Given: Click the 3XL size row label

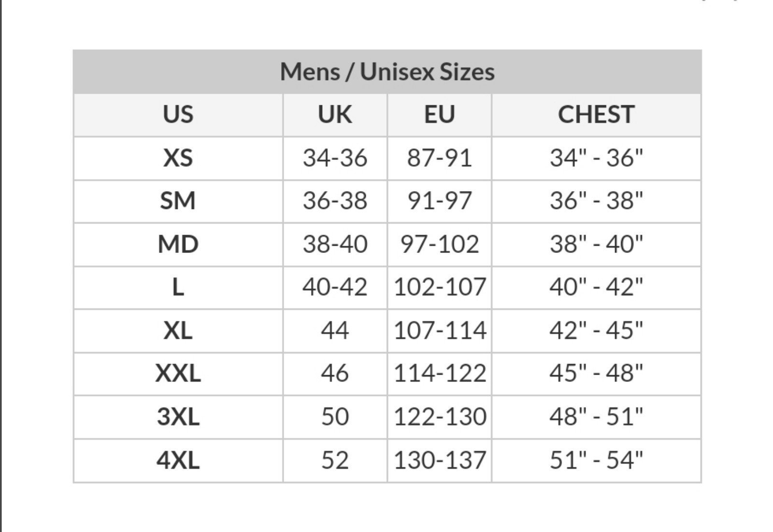Looking at the screenshot, I should [178, 416].
